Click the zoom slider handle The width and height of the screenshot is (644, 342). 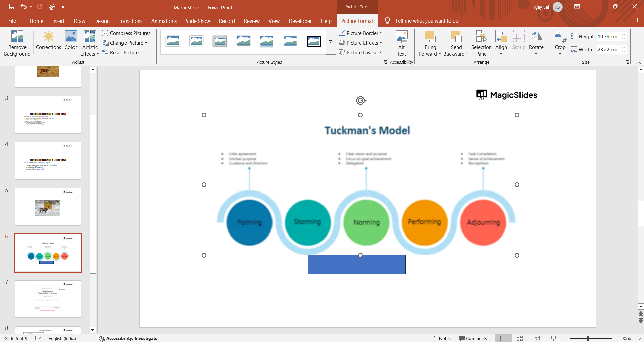[x=588, y=338]
